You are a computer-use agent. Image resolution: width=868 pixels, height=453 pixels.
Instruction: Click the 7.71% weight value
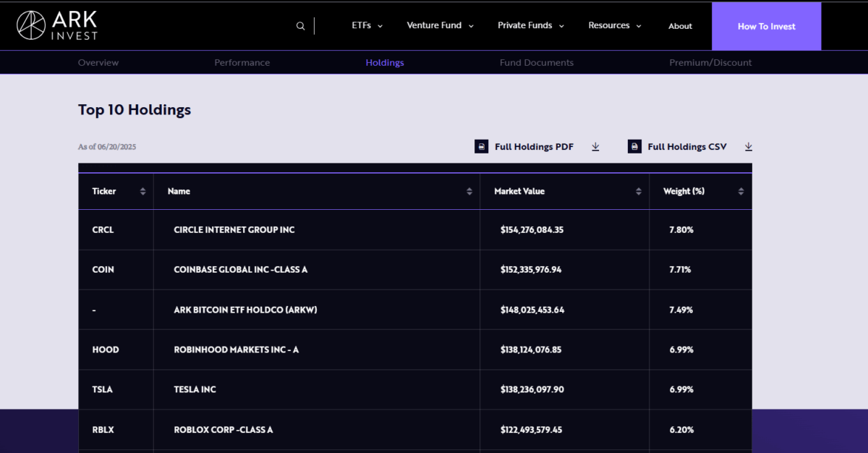680,270
